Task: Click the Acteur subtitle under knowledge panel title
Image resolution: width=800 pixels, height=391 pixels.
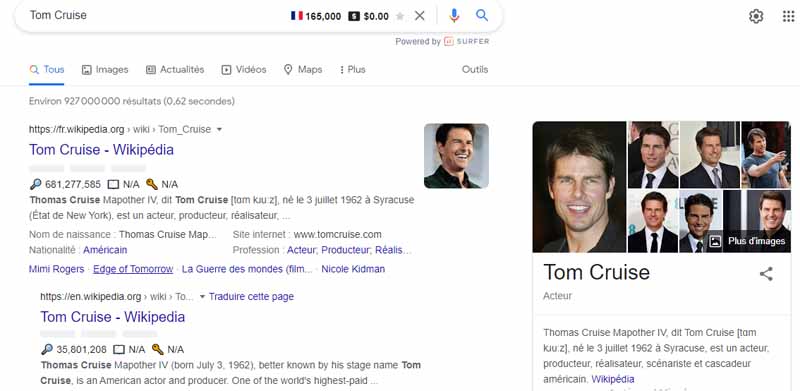Action: [x=558, y=296]
